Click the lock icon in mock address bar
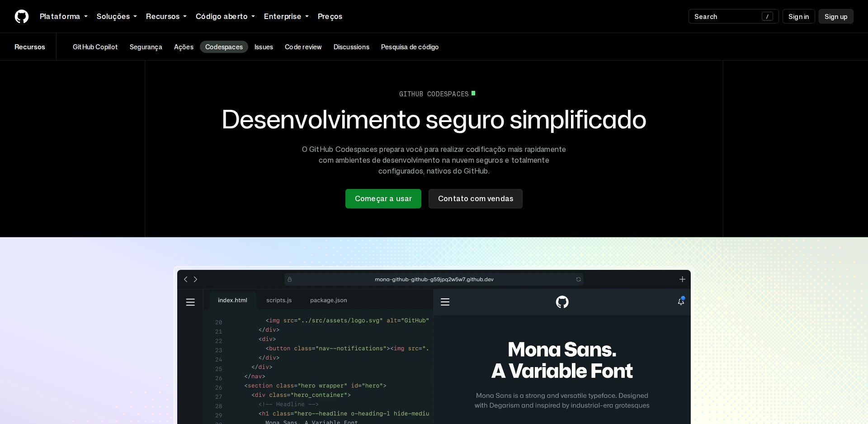The image size is (868, 424). click(x=290, y=279)
